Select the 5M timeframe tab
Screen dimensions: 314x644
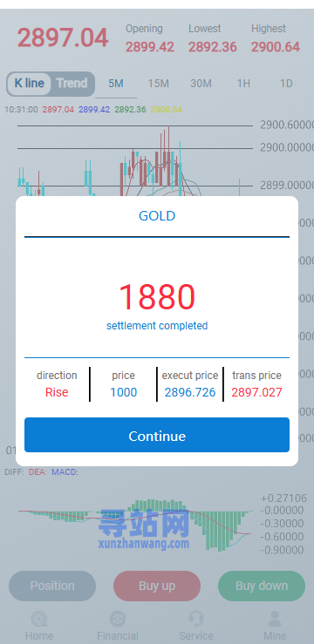[116, 84]
